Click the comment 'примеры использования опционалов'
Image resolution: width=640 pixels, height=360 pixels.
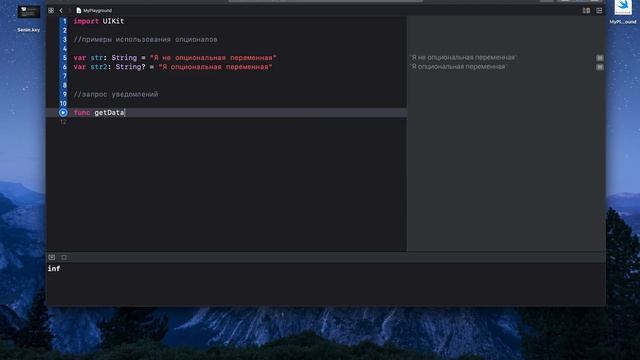click(145, 40)
